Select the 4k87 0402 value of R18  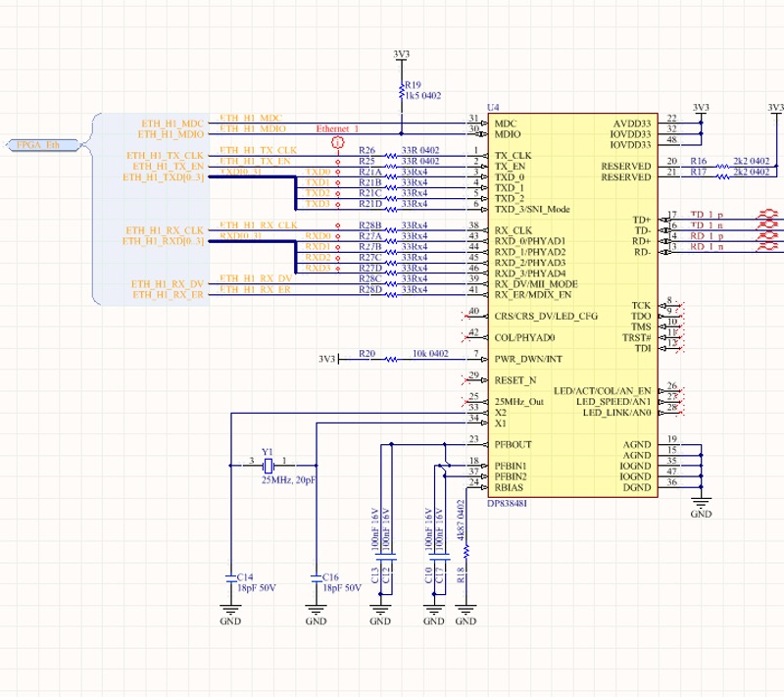click(x=461, y=520)
